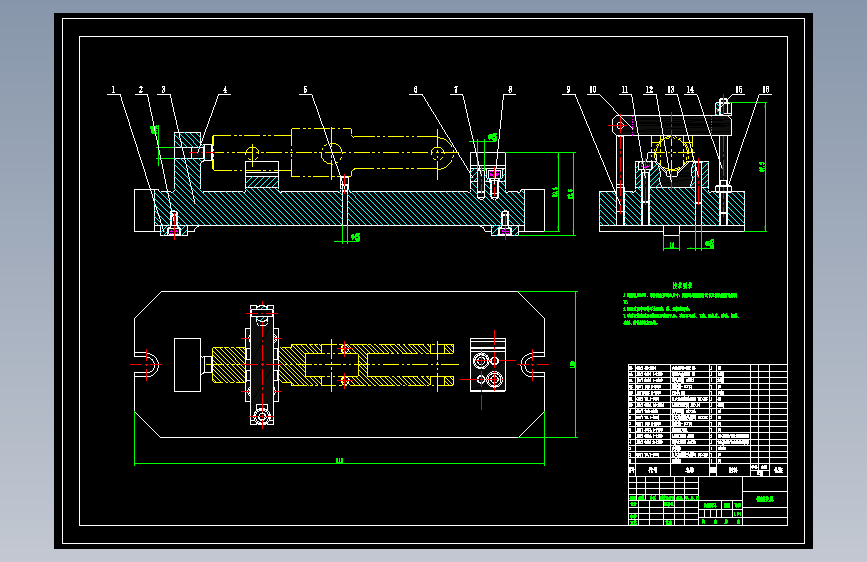Select part callout number 8 label
The image size is (867, 562).
(510, 90)
